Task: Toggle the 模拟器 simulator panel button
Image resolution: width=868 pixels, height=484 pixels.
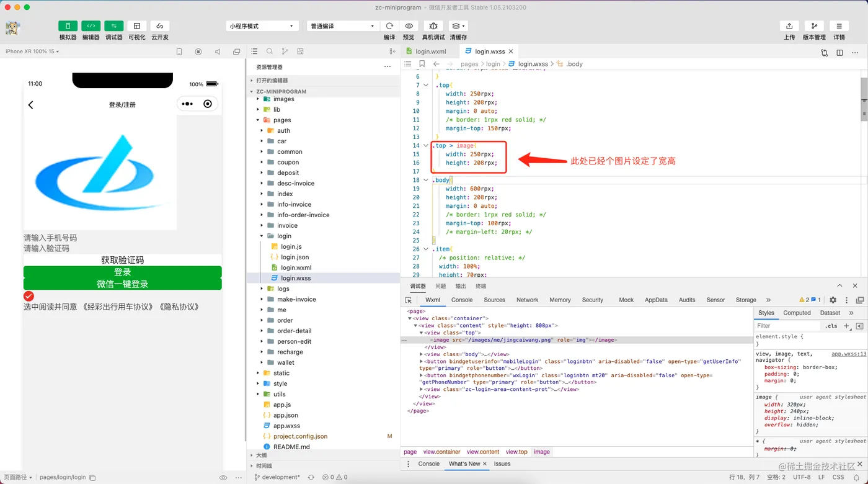Action: click(x=68, y=26)
